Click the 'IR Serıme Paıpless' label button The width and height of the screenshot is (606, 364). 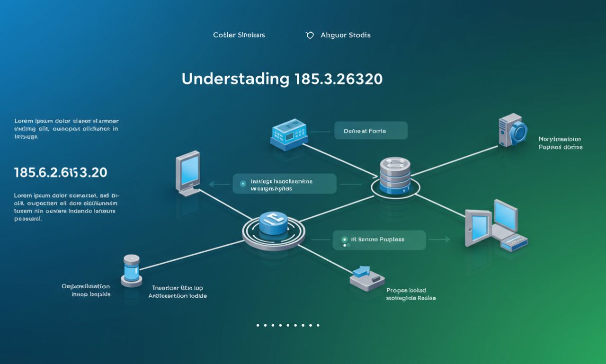point(379,240)
